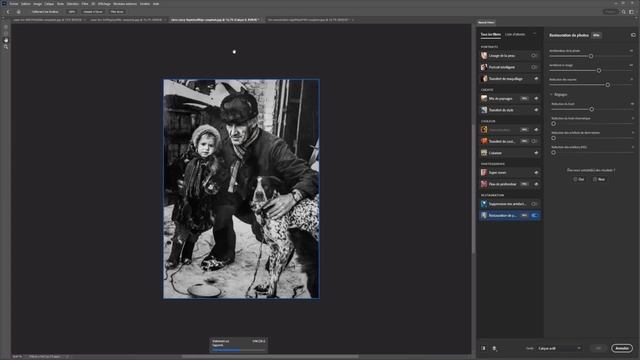Download the Mix de paysages filter
640x360 pixels.
(536, 98)
